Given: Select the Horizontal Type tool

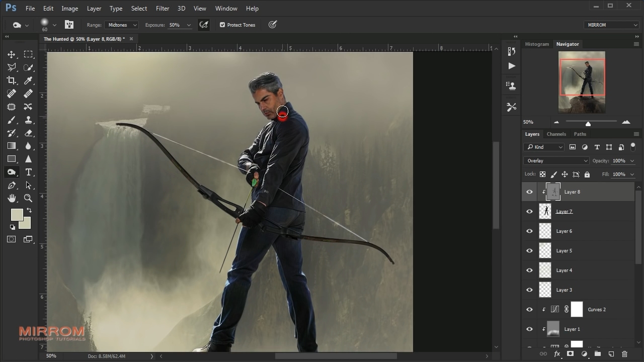Looking at the screenshot, I should tap(28, 172).
